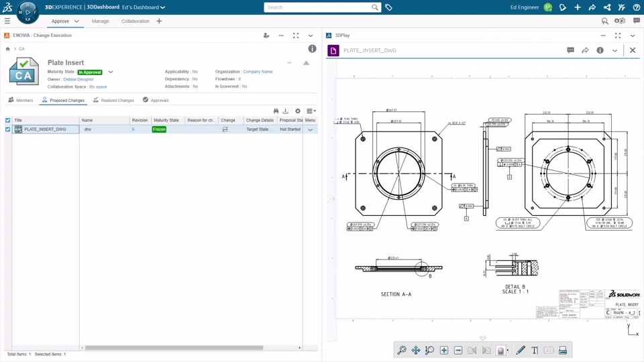Open the 3DPlay comment icon
The width and height of the screenshot is (644, 362).
570,50
